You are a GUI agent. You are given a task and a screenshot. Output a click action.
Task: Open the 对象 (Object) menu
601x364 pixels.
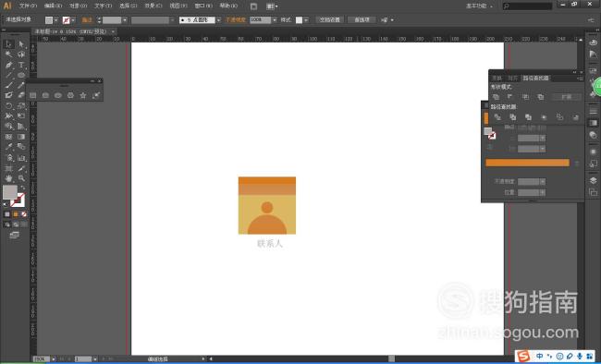[x=79, y=6]
